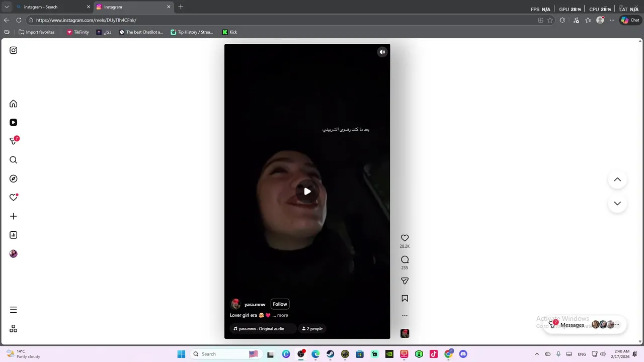Follow yara.mnw
This screenshot has height=362, width=644.
click(x=280, y=304)
